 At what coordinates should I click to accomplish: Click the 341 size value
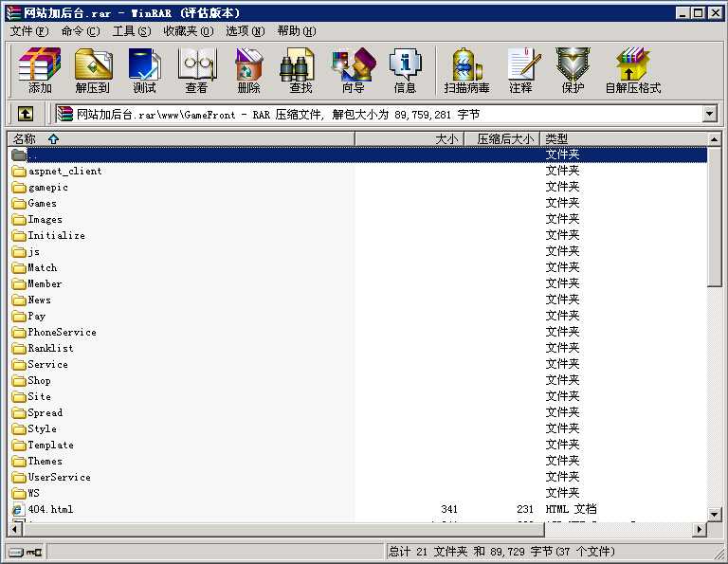[x=449, y=509]
